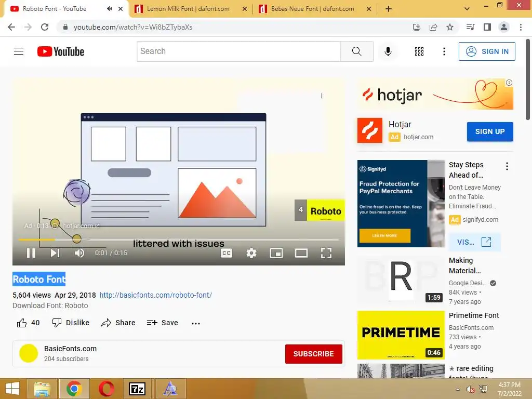Click the Dislike button

pos(71,323)
